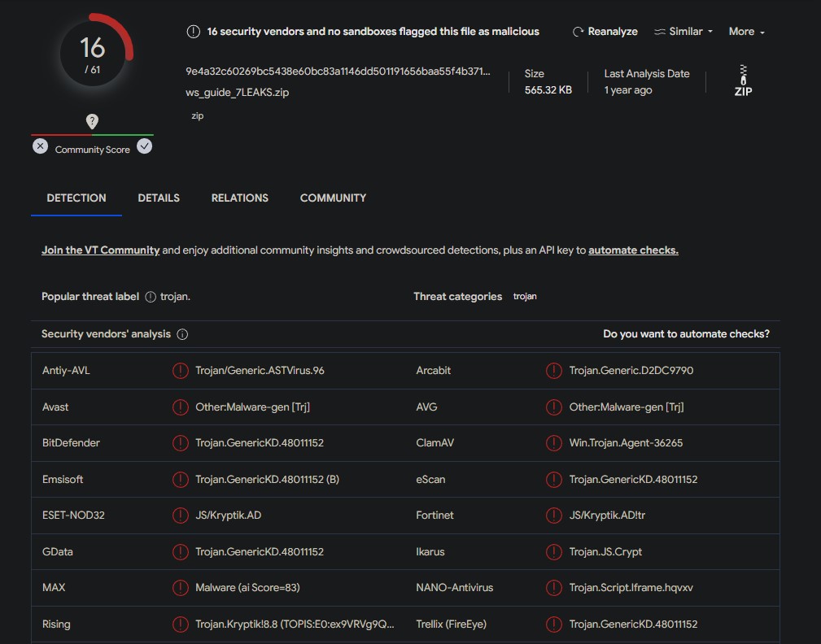
Task: Click Do you want to automate checks
Action: pyautogui.click(x=686, y=333)
